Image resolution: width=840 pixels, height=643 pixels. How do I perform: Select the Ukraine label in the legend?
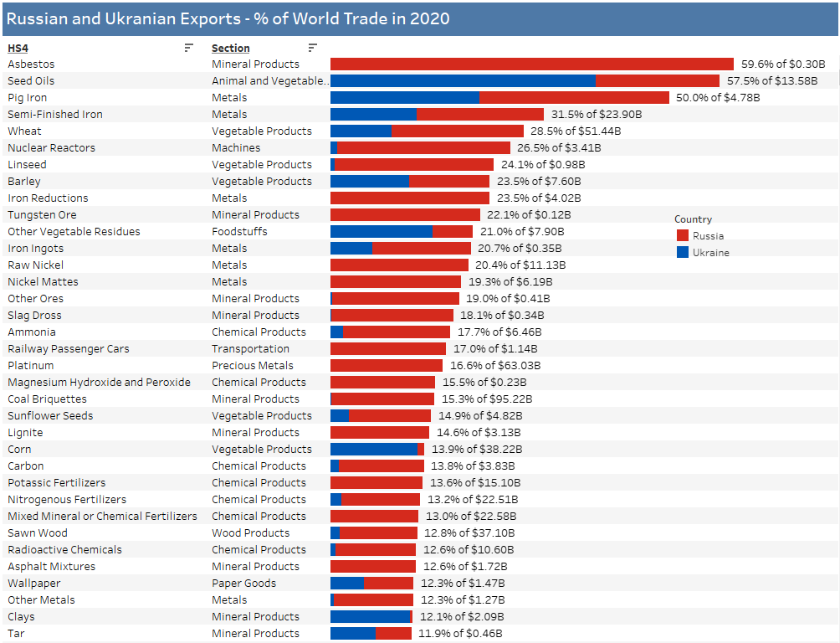(710, 253)
